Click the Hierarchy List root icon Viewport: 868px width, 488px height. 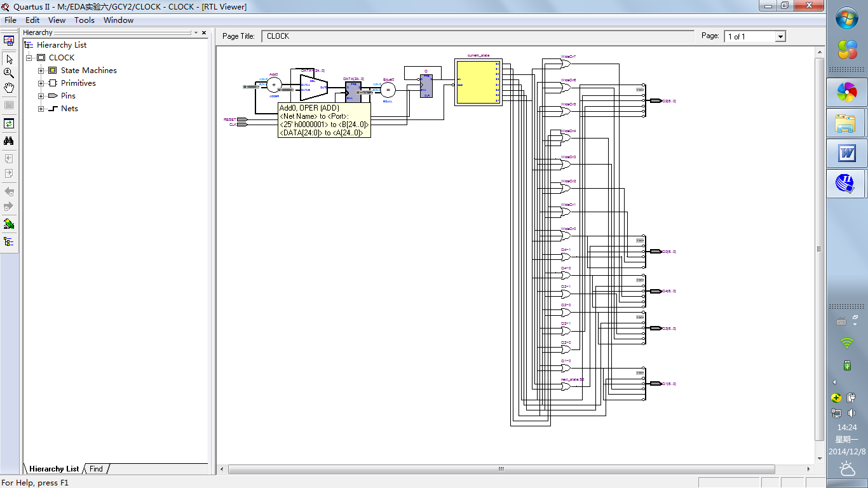click(x=29, y=45)
